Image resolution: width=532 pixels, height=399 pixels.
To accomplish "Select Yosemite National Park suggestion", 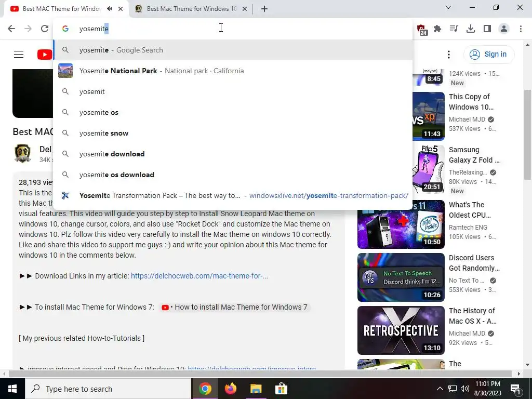I will (233, 71).
